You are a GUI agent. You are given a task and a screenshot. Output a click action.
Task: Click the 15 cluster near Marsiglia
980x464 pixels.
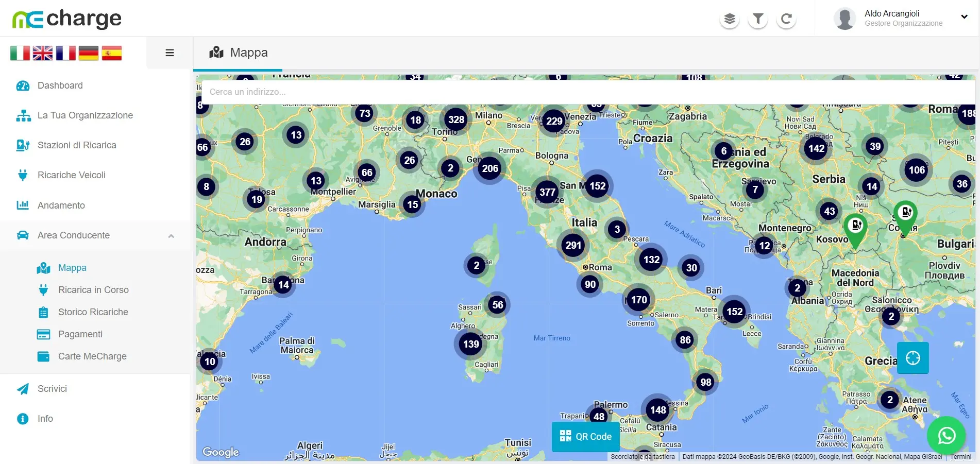(x=413, y=204)
